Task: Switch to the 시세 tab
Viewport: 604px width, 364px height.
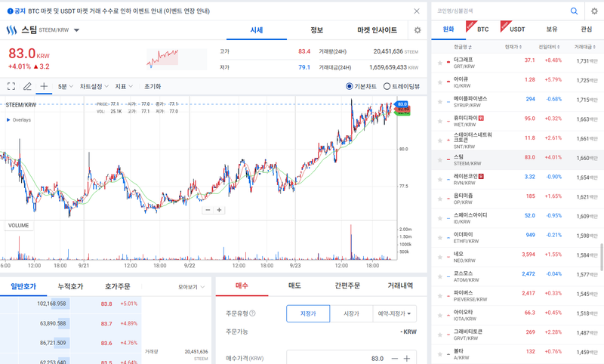Action: click(257, 30)
